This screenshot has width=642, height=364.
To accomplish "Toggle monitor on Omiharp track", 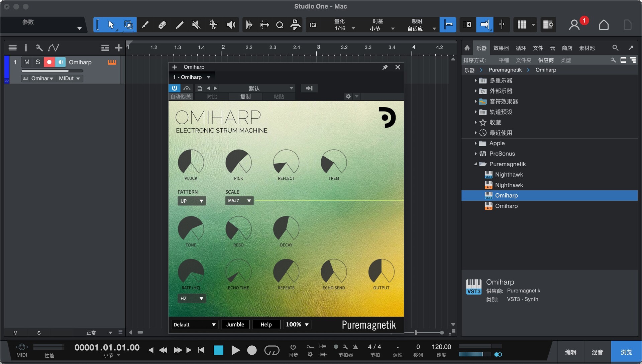I will [x=61, y=62].
